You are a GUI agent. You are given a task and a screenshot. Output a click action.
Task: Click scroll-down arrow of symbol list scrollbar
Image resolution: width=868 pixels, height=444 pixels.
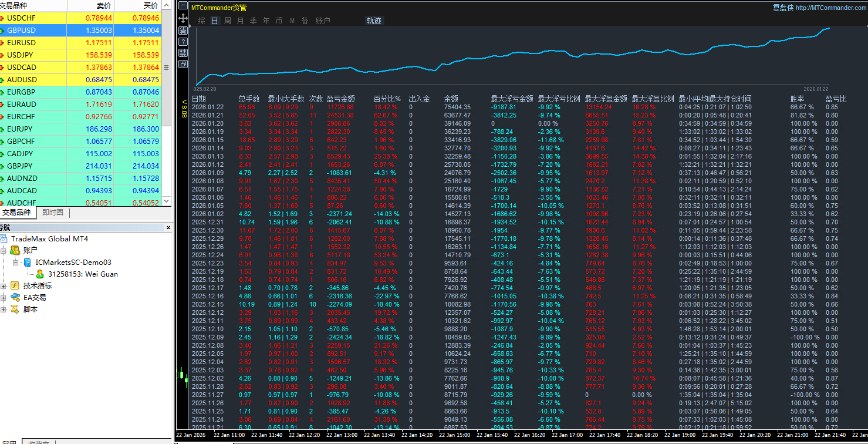pyautogui.click(x=166, y=201)
